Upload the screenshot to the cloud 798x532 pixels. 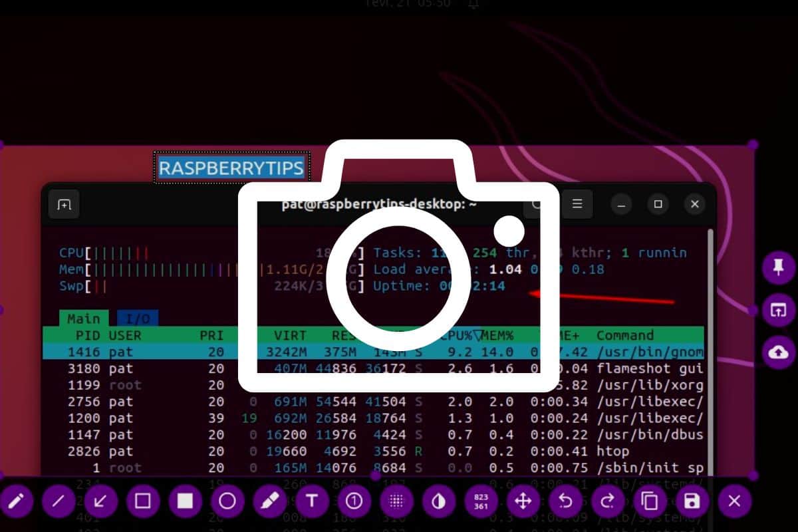pyautogui.click(x=778, y=352)
